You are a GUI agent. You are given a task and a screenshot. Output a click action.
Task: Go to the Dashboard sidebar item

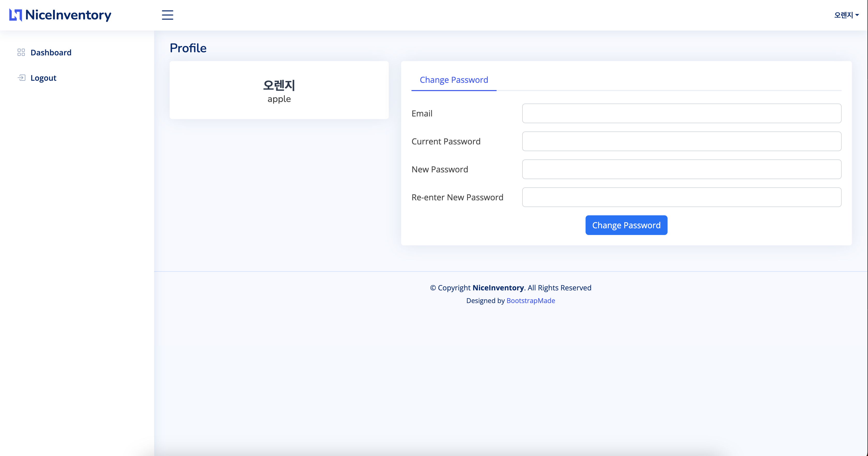coord(51,52)
